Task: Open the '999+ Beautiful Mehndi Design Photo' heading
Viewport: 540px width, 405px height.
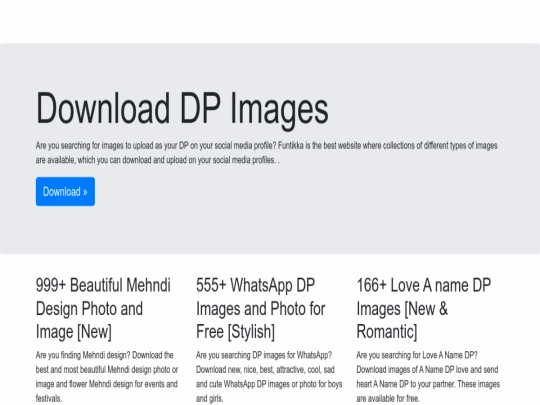Action: (103, 309)
